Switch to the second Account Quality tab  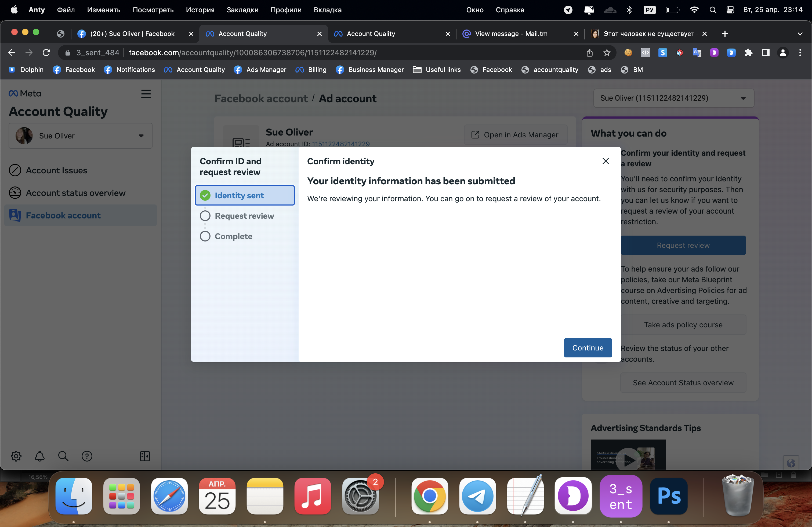coord(392,33)
